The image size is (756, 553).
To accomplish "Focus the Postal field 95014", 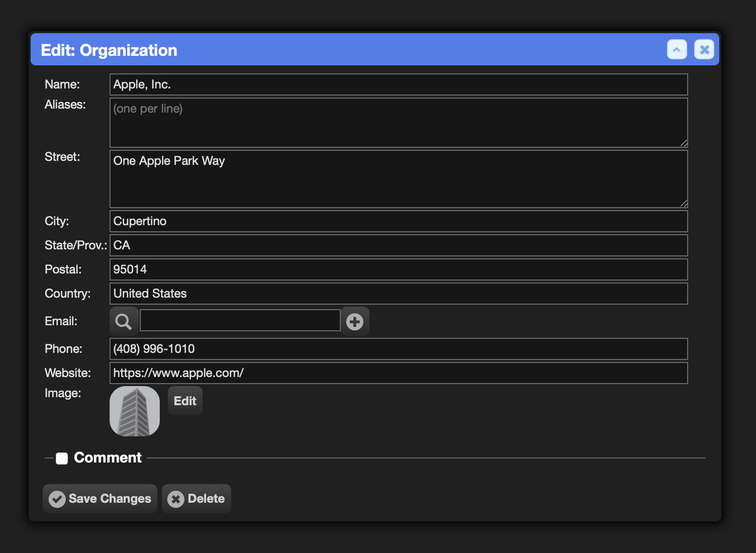I will tap(399, 269).
